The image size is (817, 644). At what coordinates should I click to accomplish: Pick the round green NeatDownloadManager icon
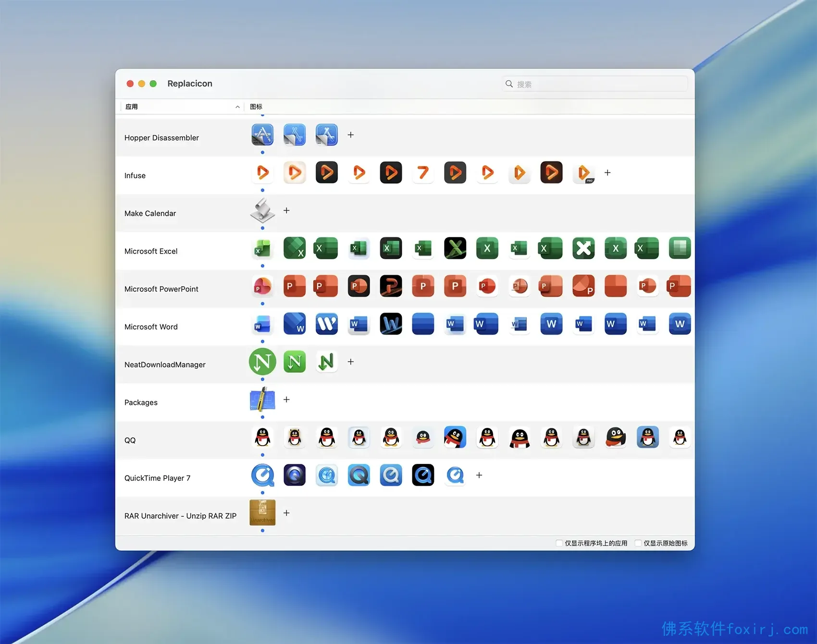(262, 362)
